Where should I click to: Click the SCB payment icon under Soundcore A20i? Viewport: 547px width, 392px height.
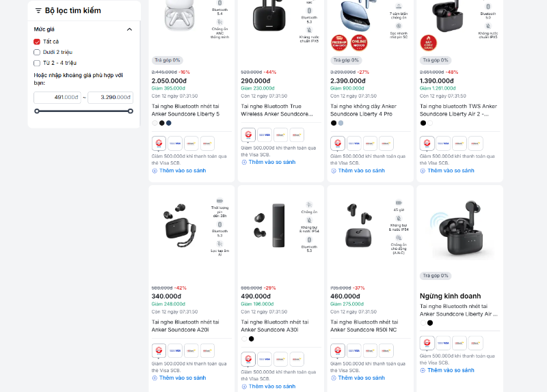pos(159,350)
